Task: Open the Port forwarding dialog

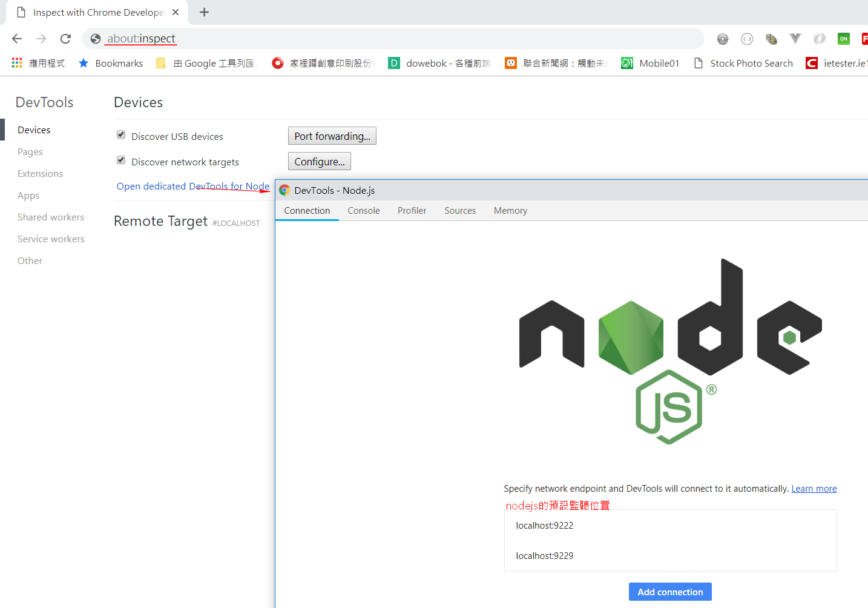Action: click(x=332, y=136)
